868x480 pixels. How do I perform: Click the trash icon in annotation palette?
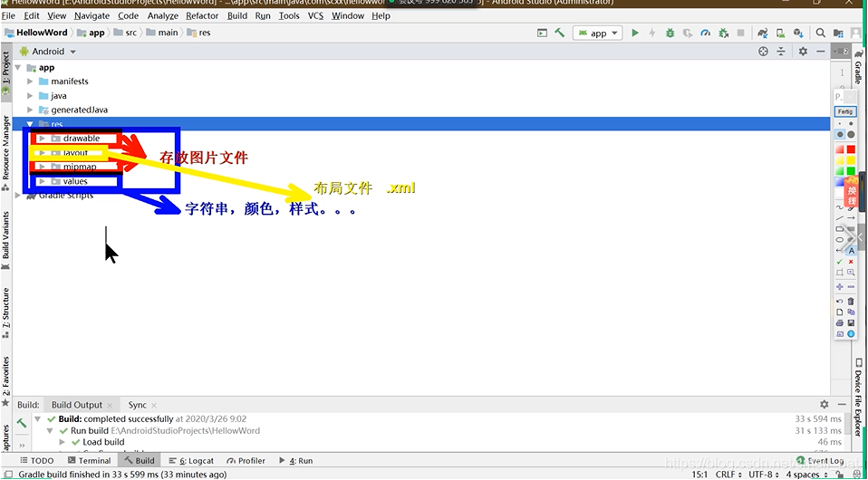click(852, 302)
